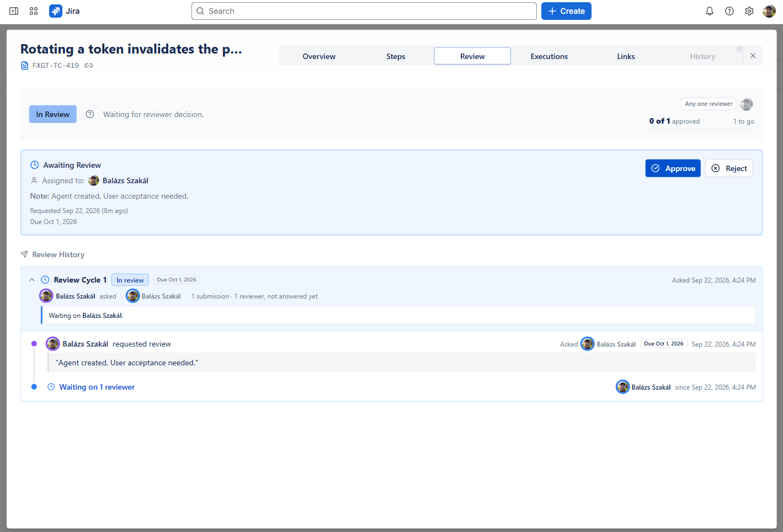Toggle the sidebar panel icon
This screenshot has width=783, height=532.
coord(14,11)
